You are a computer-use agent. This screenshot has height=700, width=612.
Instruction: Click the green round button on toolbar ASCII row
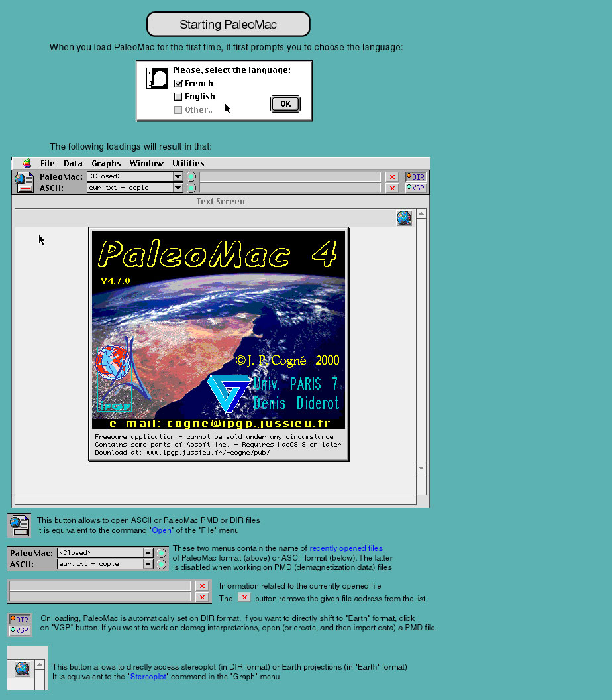click(191, 188)
